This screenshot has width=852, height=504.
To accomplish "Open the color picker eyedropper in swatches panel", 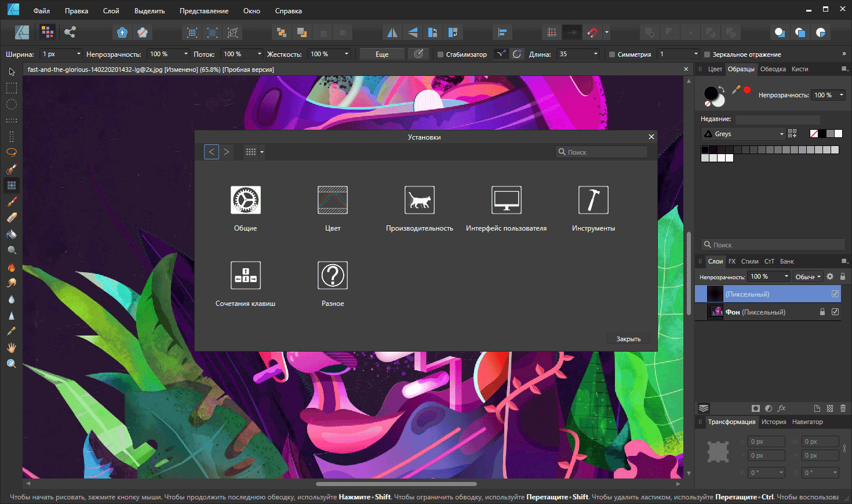I will [x=736, y=90].
